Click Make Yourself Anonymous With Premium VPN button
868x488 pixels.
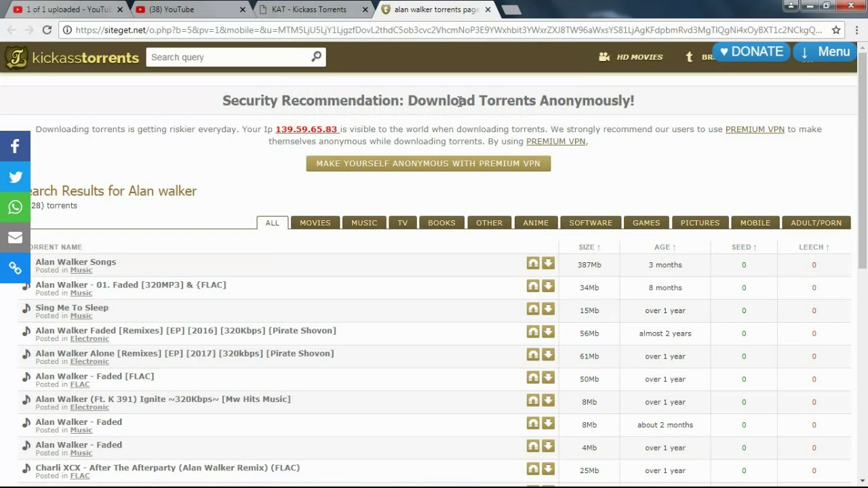coord(429,163)
